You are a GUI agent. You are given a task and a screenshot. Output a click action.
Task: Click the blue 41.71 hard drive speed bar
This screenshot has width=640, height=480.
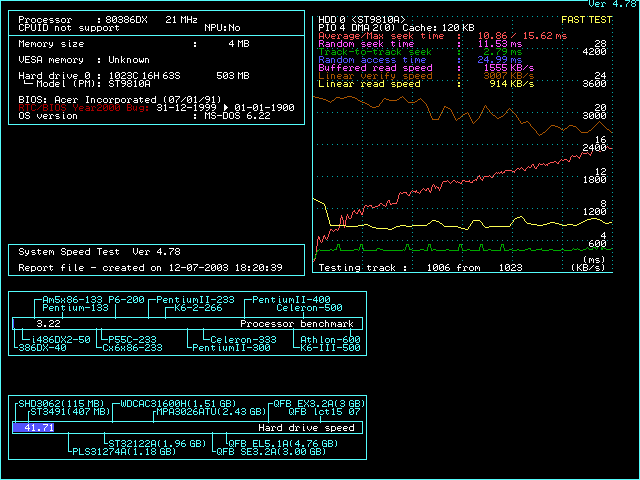click(x=34, y=427)
